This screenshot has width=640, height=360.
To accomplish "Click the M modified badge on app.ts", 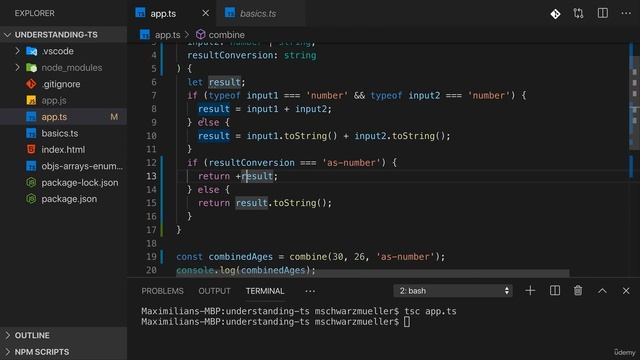I will 114,117.
